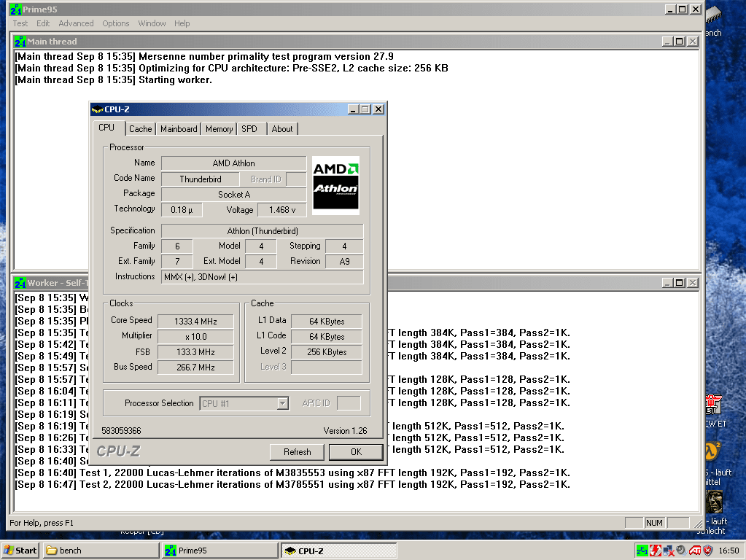The height and width of the screenshot is (560, 746).
Task: Click the Level 2 value 256 KBytes
Action: pos(327,352)
